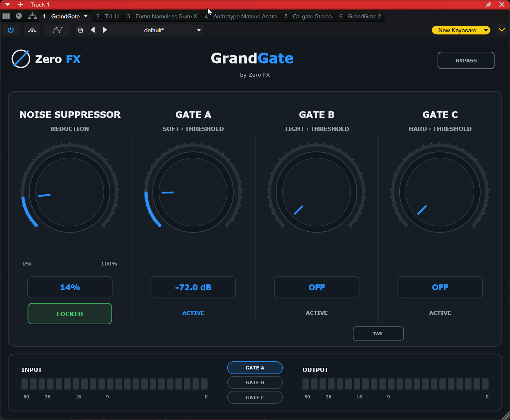Click the 'TIGHT · THRESHOLD' label
The width and height of the screenshot is (510, 420).
coord(317,129)
